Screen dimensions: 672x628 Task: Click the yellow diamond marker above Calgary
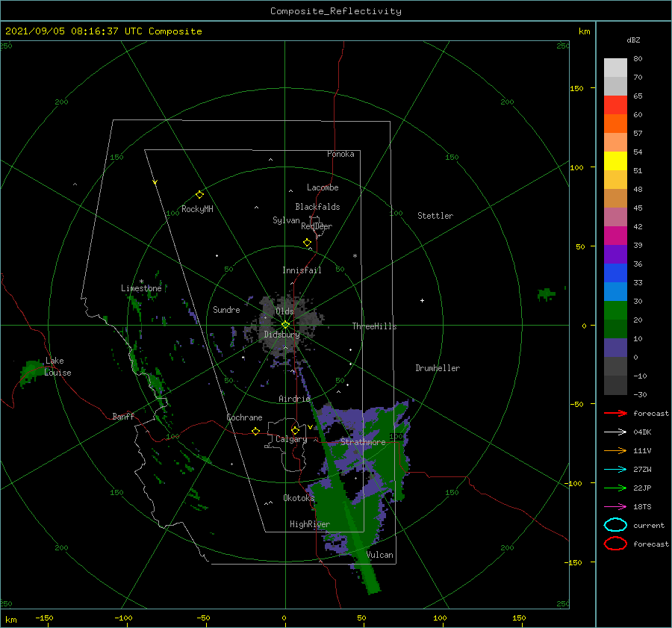click(295, 430)
